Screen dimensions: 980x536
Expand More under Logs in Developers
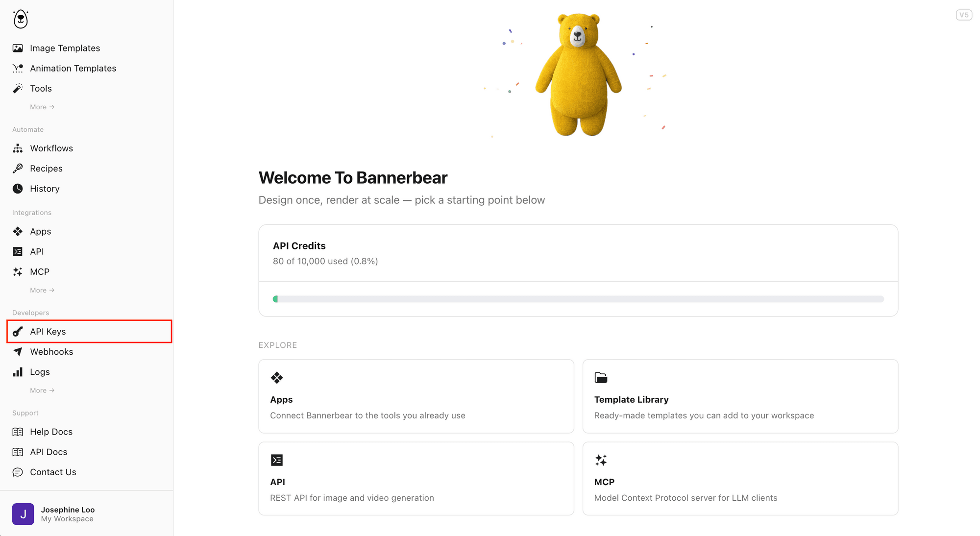pos(42,390)
